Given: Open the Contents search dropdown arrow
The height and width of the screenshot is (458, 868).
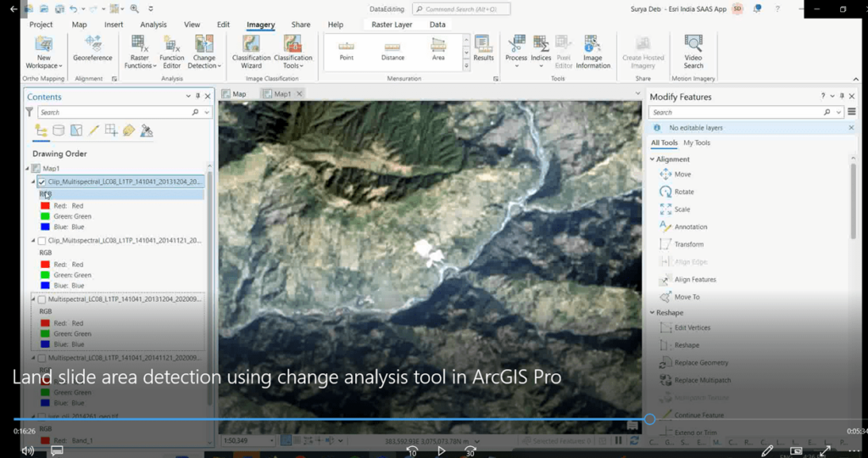Looking at the screenshot, I should click(x=207, y=113).
